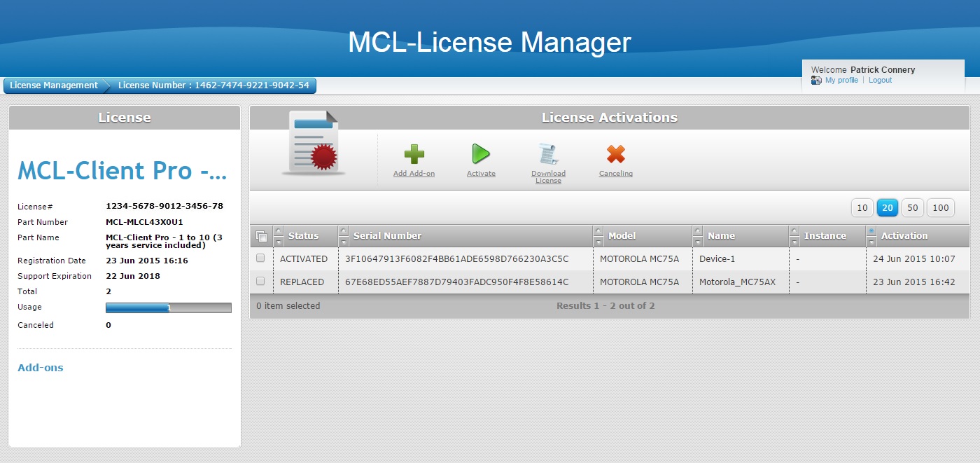This screenshot has height=463, width=980.
Task: Click the red X Canceling icon
Action: (615, 154)
